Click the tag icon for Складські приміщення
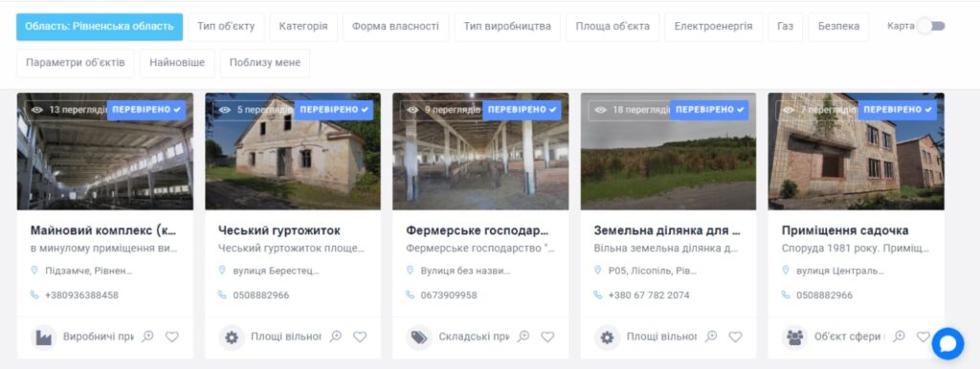 [419, 337]
